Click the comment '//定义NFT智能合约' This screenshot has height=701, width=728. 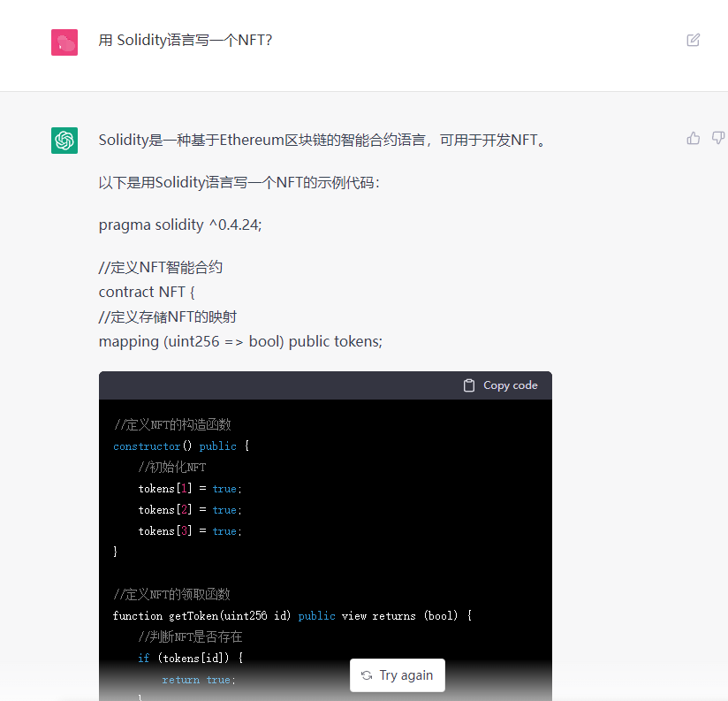pyautogui.click(x=161, y=268)
